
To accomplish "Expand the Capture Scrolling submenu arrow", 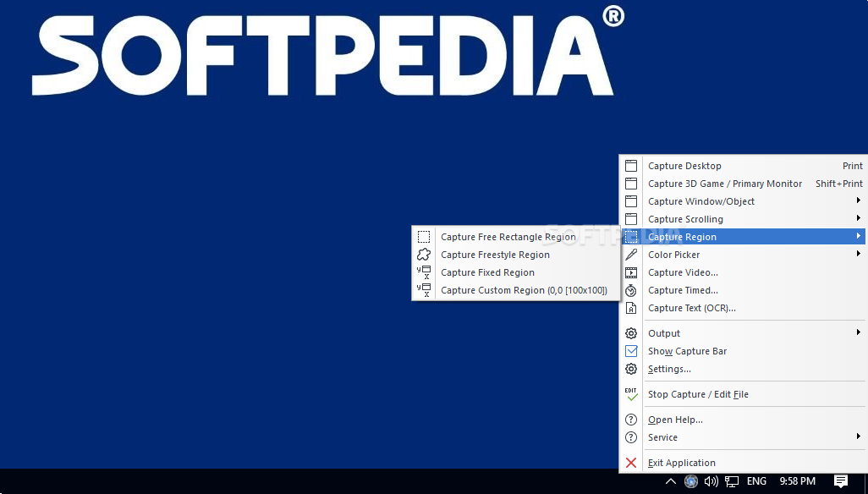I will 858,218.
